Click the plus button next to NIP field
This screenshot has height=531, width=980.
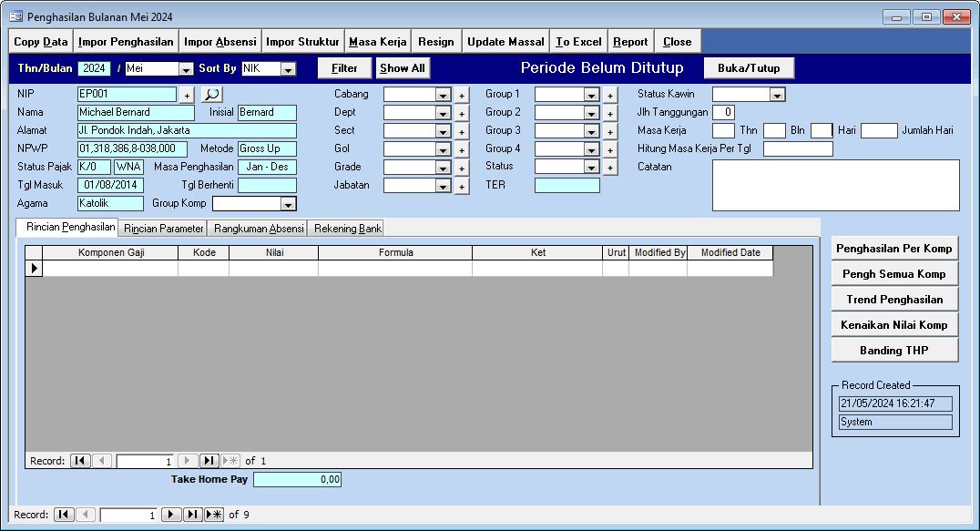point(186,95)
